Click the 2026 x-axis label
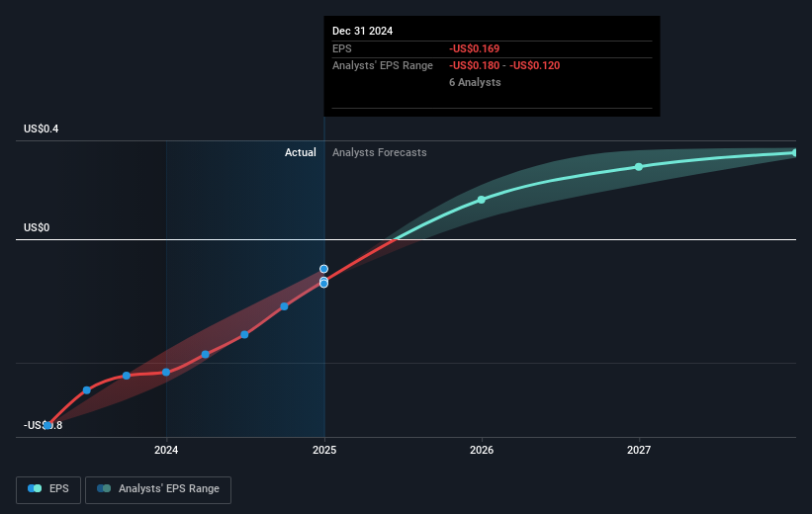Image resolution: width=812 pixels, height=514 pixels. tap(482, 450)
